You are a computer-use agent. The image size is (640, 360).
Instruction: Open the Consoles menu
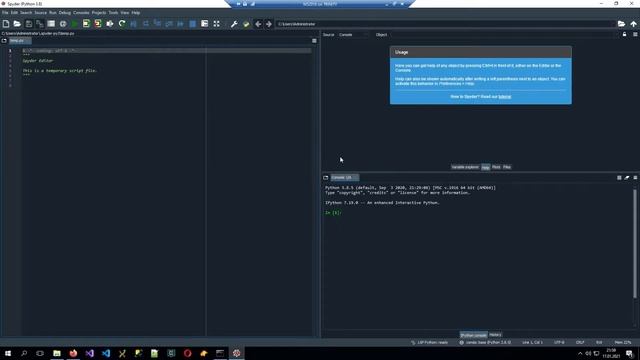(81, 13)
